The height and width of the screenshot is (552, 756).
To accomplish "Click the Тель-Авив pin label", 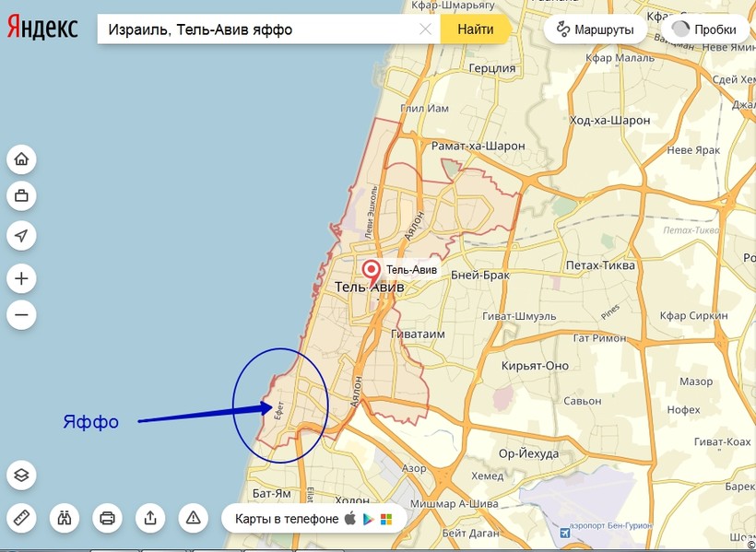I will click(x=411, y=269).
